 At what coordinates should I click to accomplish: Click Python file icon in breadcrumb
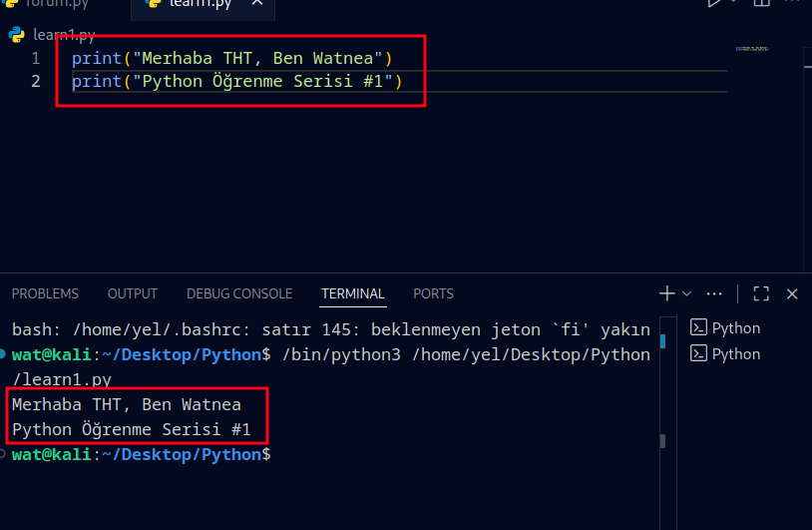[17, 35]
